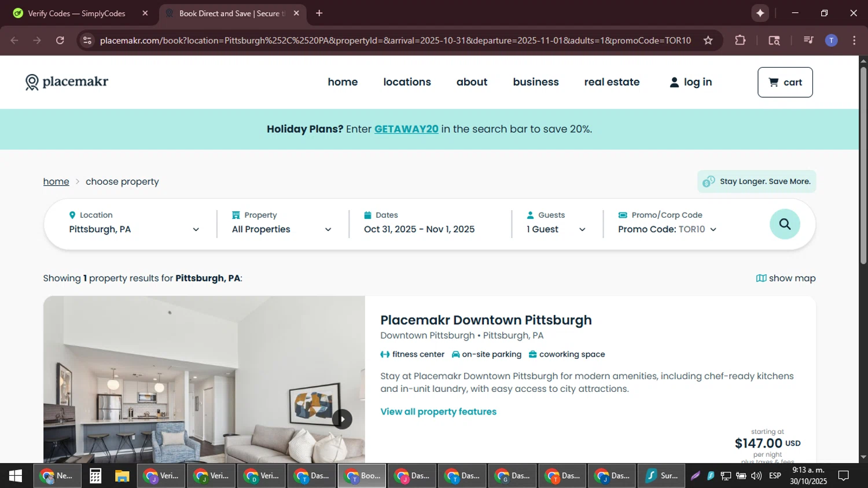The height and width of the screenshot is (488, 868).
Task: Open the media control icon
Action: [x=808, y=40]
